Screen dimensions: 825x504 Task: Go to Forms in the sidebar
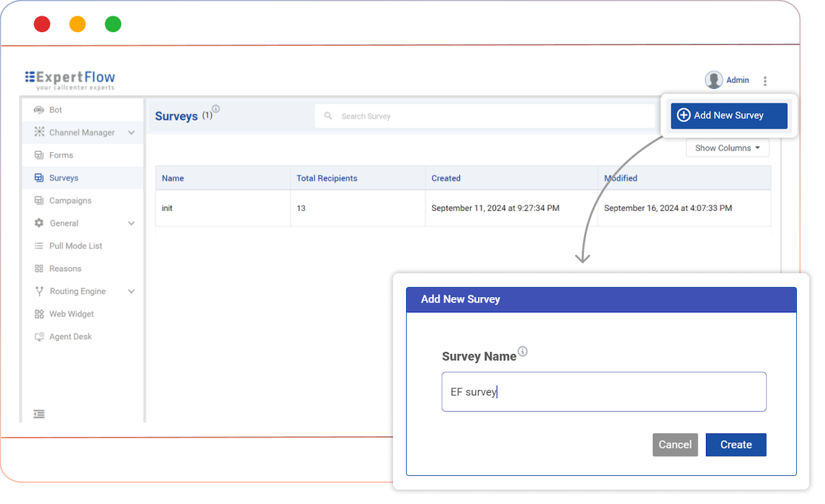tap(61, 155)
